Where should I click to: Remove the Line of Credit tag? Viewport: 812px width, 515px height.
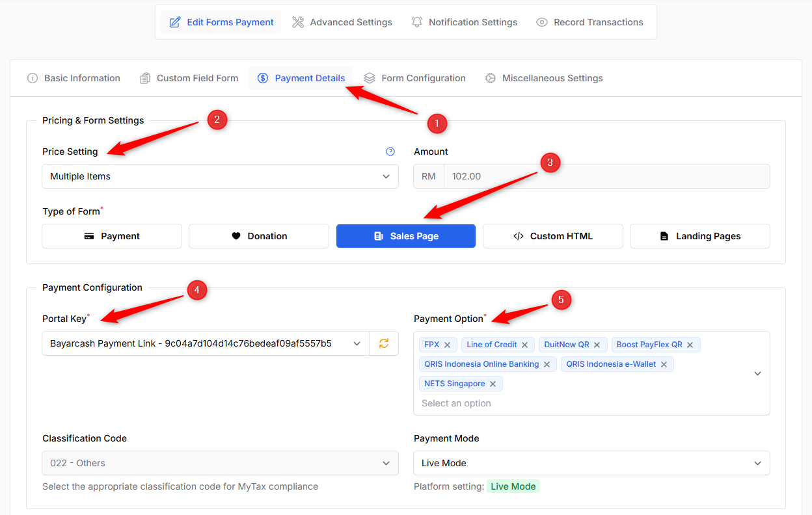tap(524, 345)
